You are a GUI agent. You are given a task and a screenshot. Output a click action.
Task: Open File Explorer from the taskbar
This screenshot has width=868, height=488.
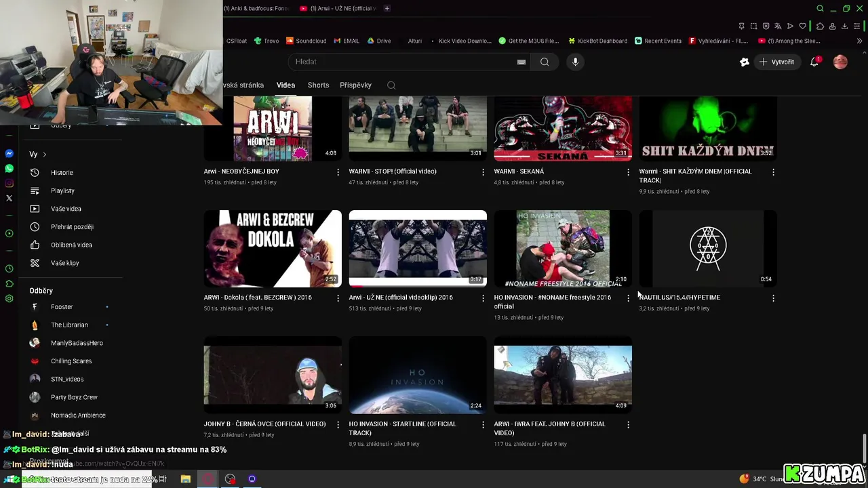tap(186, 479)
